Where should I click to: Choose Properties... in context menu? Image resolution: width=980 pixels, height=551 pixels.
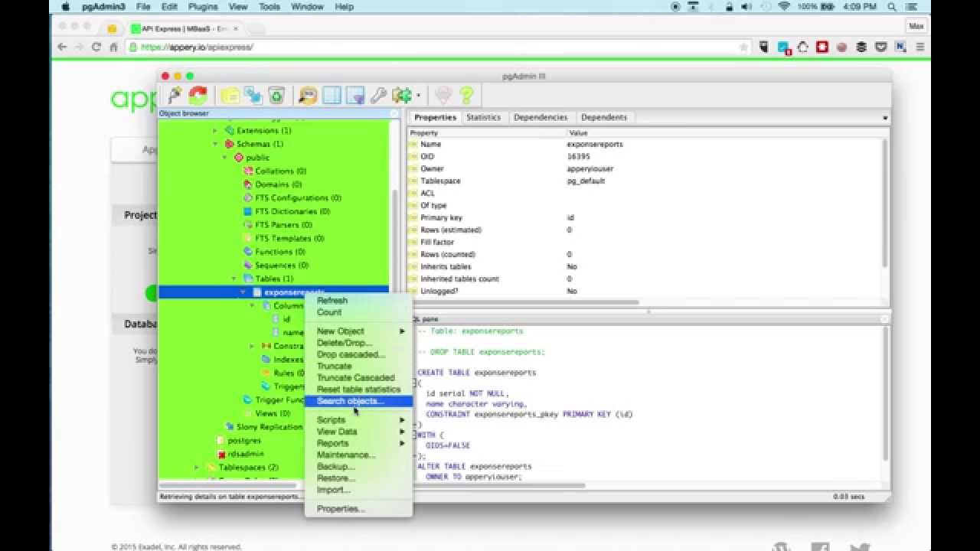(x=358, y=509)
